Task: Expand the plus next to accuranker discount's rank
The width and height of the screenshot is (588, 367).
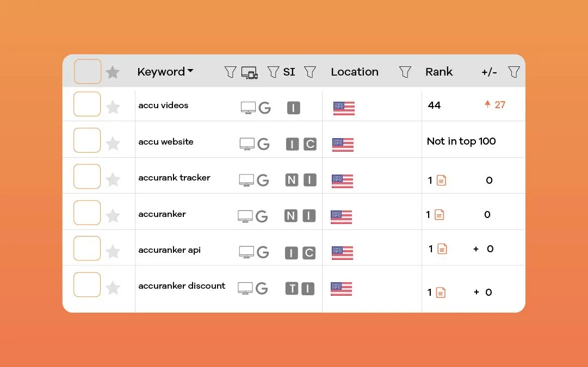Action: coord(477,292)
